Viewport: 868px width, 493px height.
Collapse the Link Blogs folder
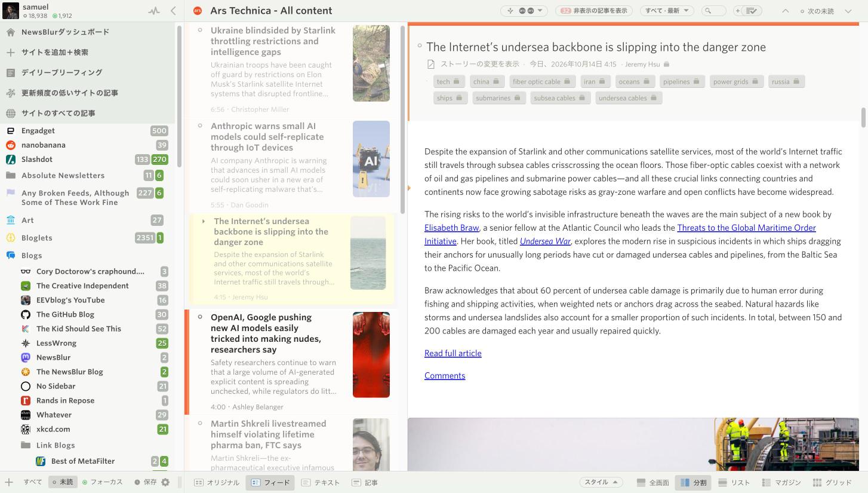pos(26,446)
